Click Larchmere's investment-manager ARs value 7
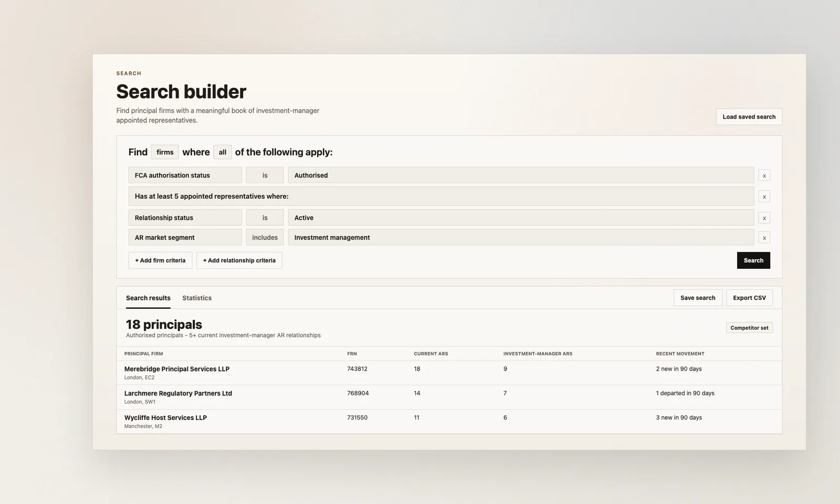 505,393
